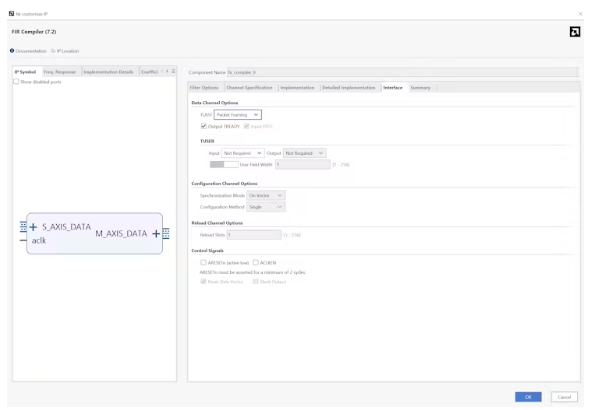The width and height of the screenshot is (591, 410).
Task: Switch to the IP Symbol tab
Action: tap(25, 72)
